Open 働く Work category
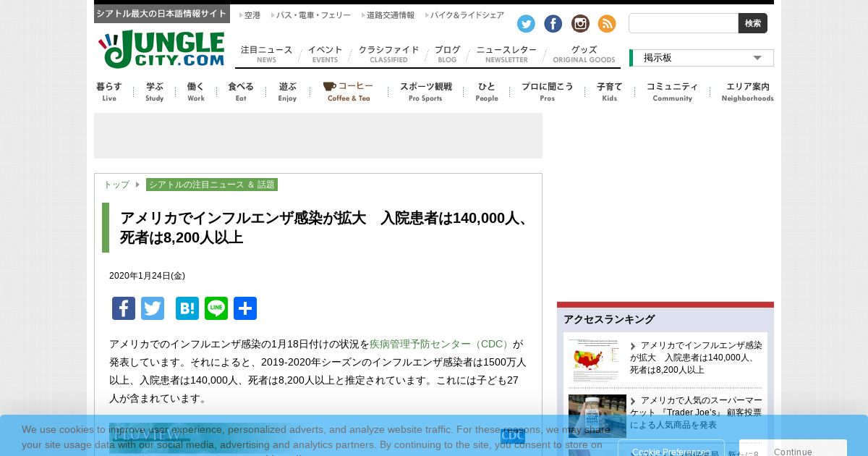Screen dimensions: 868x456 pos(196,92)
